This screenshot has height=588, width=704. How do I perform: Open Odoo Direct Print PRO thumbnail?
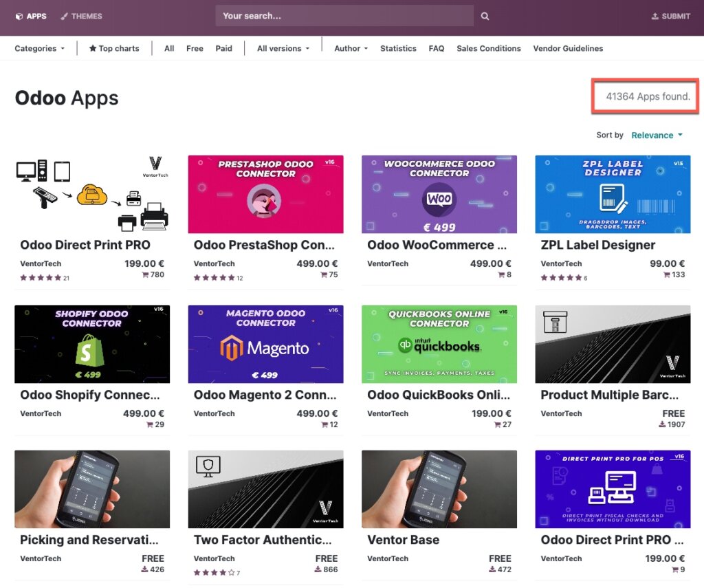[x=92, y=194]
